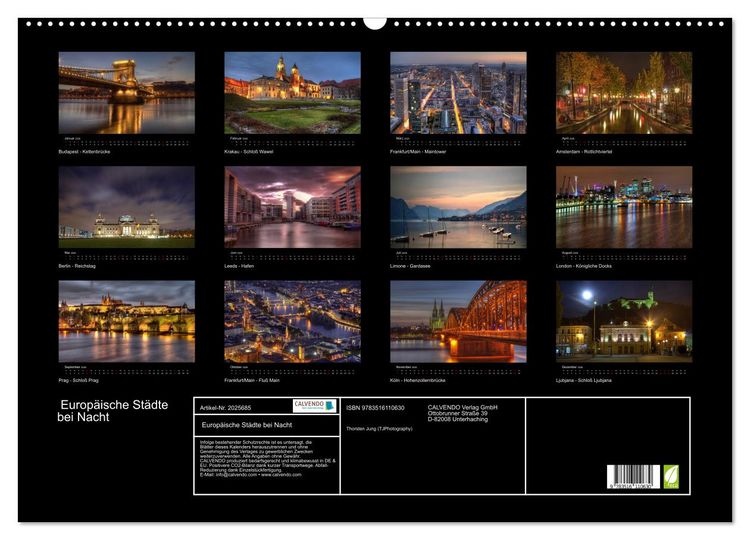The image size is (750, 540).
Task: Click the Budapest Kettenbrücke night photo
Action: [126, 92]
